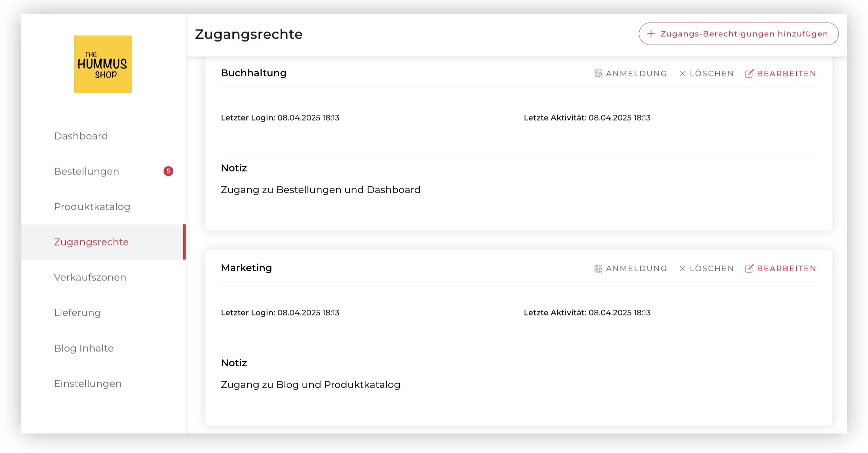Click plus icon in add permissions button
The height and width of the screenshot is (453, 868).
651,34
